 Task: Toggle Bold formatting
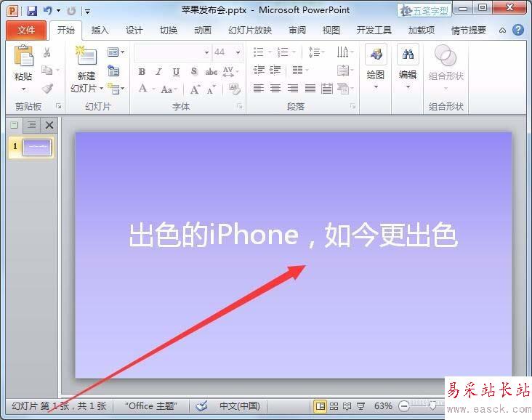pyautogui.click(x=142, y=72)
